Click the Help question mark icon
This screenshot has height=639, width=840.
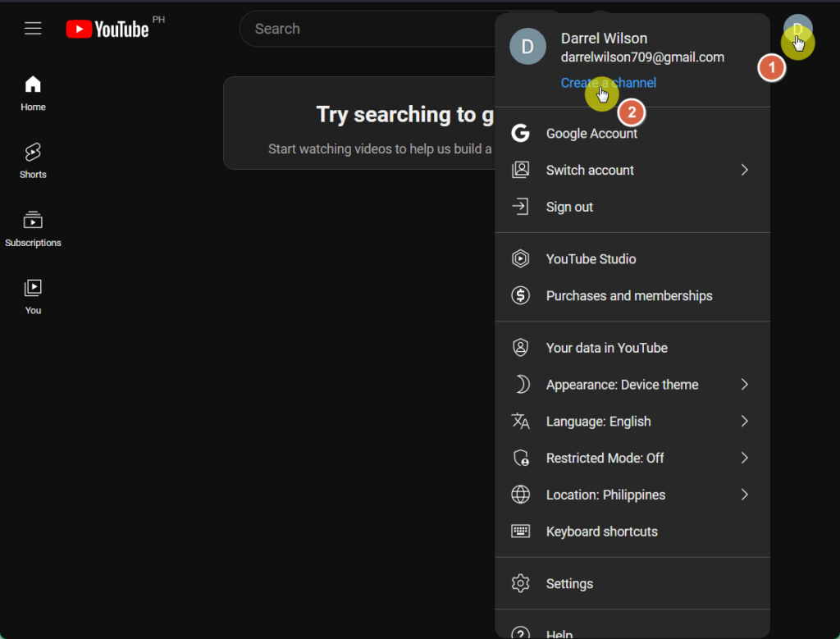tap(520, 633)
